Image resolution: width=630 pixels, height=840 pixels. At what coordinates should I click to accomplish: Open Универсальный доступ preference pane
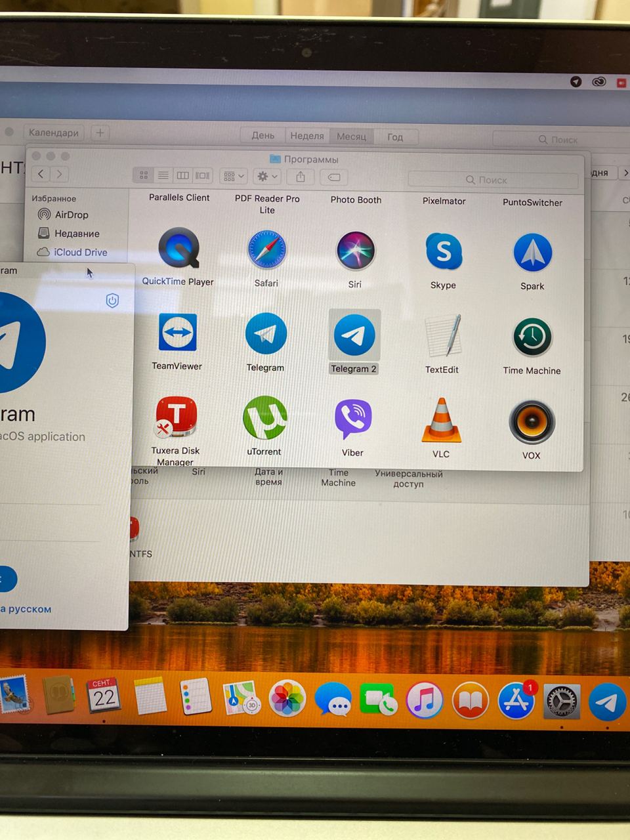pyautogui.click(x=409, y=479)
